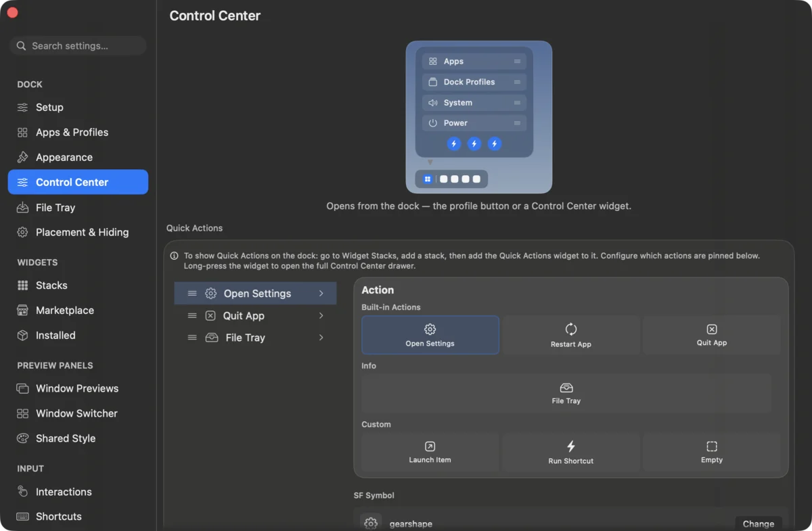Click the gearshape symbol name text

pyautogui.click(x=411, y=524)
